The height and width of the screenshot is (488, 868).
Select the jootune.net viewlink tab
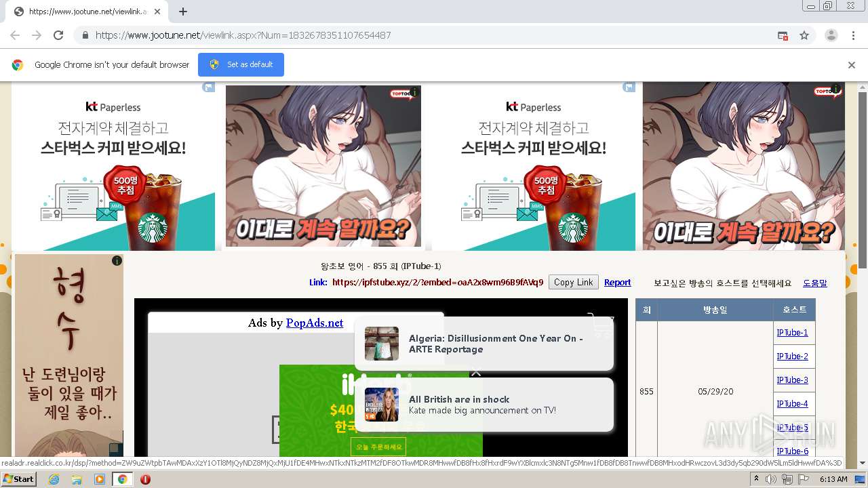(87, 12)
